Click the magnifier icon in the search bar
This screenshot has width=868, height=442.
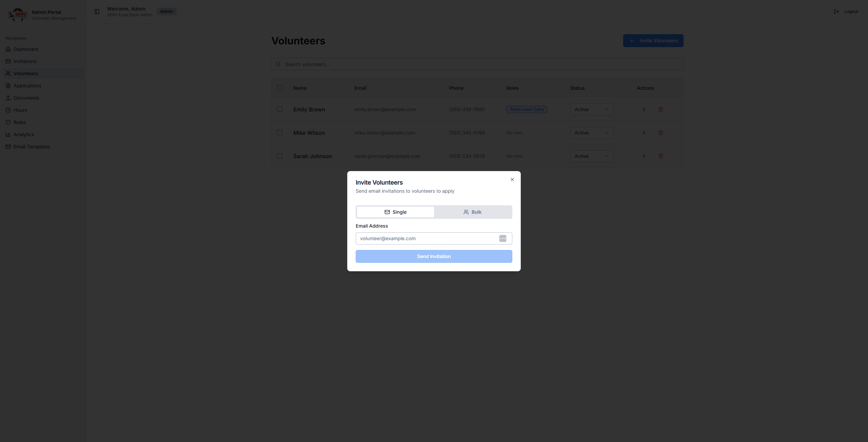pyautogui.click(x=278, y=64)
